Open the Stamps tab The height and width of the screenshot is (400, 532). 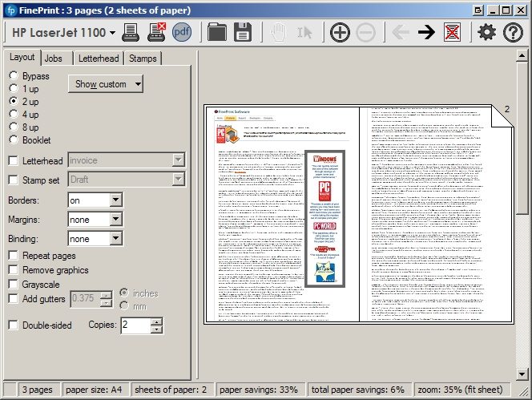(x=143, y=59)
